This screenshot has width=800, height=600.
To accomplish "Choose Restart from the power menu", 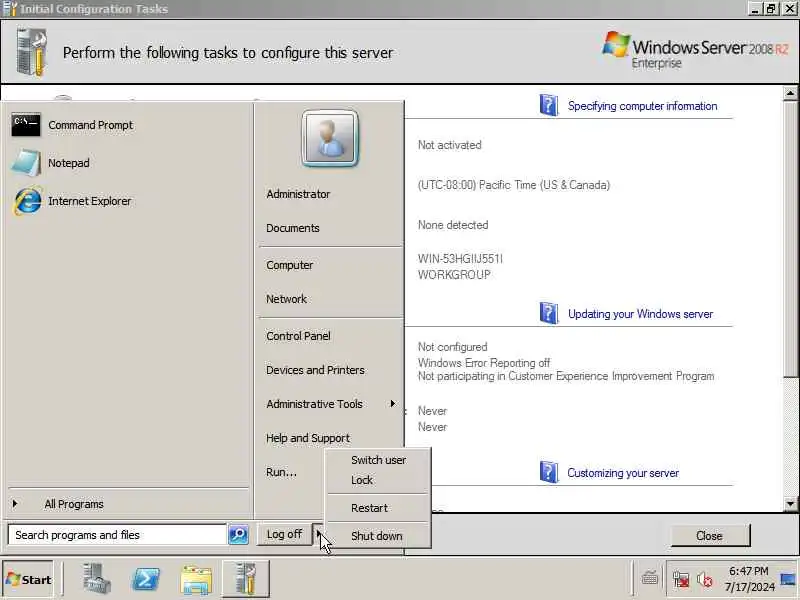I will pos(379,508).
